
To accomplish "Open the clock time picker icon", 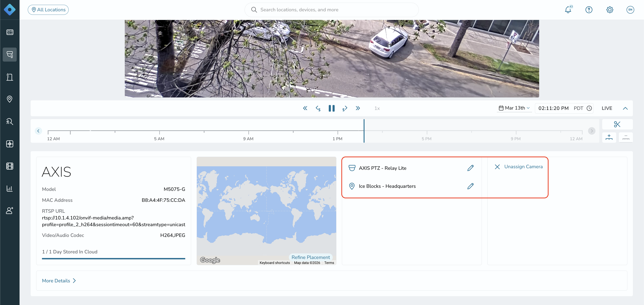I will click(589, 108).
